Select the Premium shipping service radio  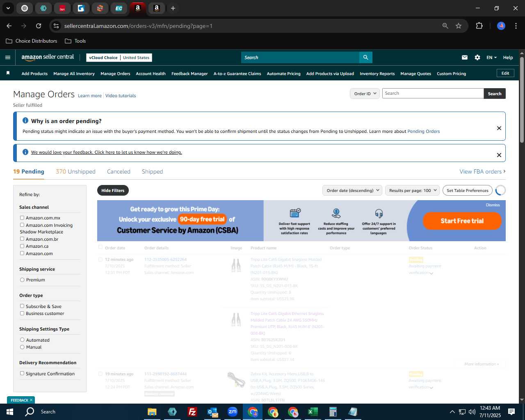22,280
